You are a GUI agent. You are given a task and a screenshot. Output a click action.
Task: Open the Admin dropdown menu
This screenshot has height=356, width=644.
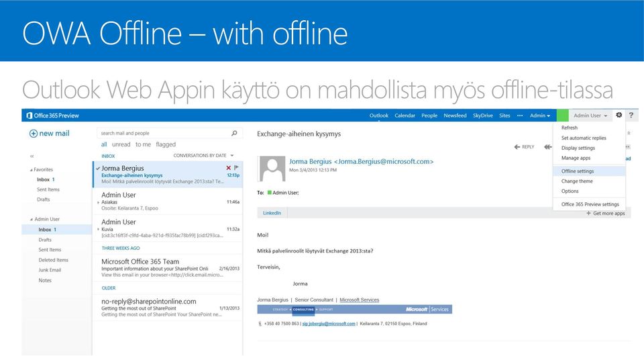pyautogui.click(x=539, y=116)
